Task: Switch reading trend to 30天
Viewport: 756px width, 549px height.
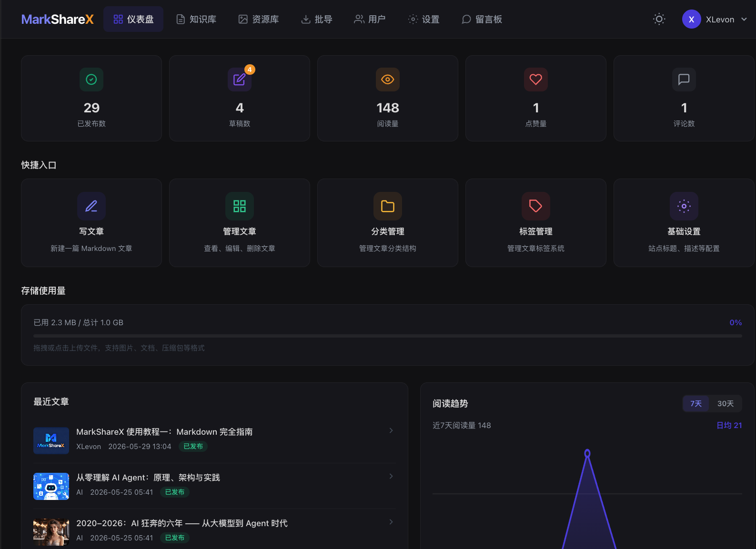Action: pyautogui.click(x=726, y=404)
